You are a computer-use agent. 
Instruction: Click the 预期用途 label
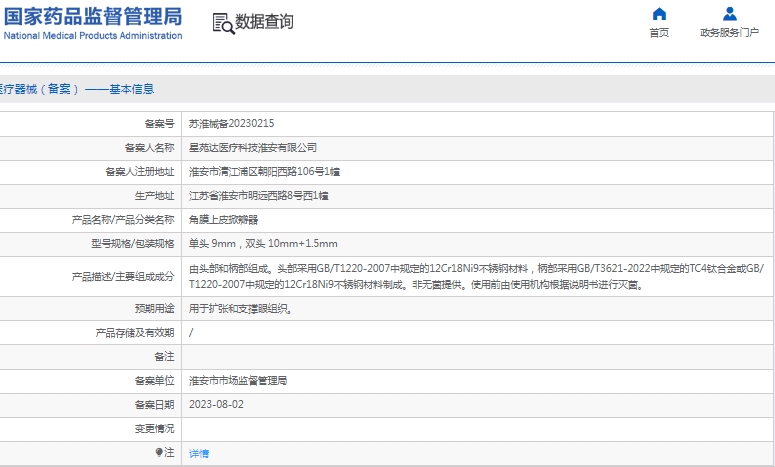point(154,309)
